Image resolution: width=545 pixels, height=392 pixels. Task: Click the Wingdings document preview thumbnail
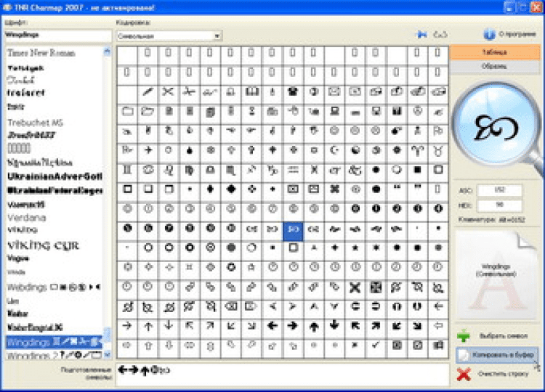tap(496, 276)
